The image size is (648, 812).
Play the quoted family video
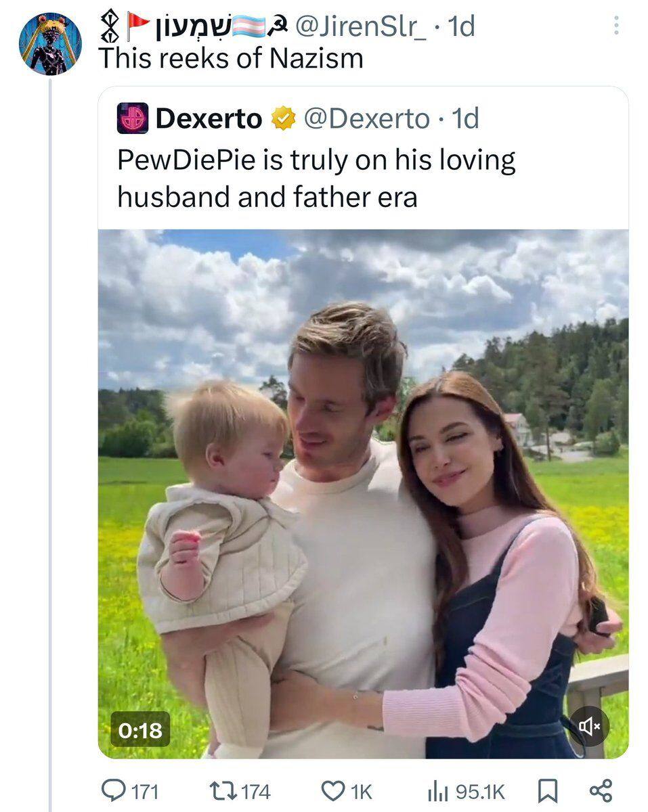pos(363,494)
